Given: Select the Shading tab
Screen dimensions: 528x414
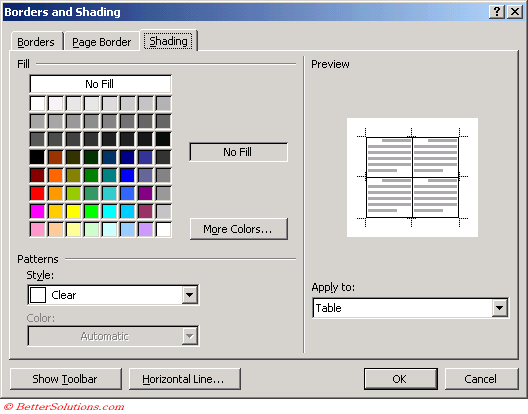Looking at the screenshot, I should pos(168,41).
